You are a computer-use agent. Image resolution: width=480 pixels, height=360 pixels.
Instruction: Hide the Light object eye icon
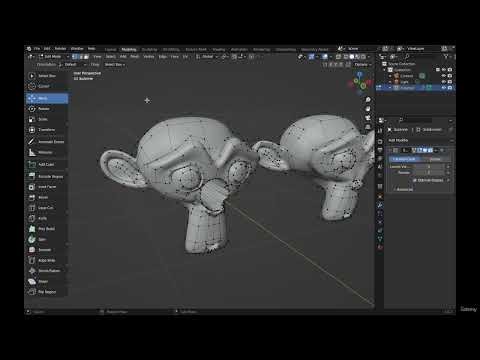coord(444,82)
